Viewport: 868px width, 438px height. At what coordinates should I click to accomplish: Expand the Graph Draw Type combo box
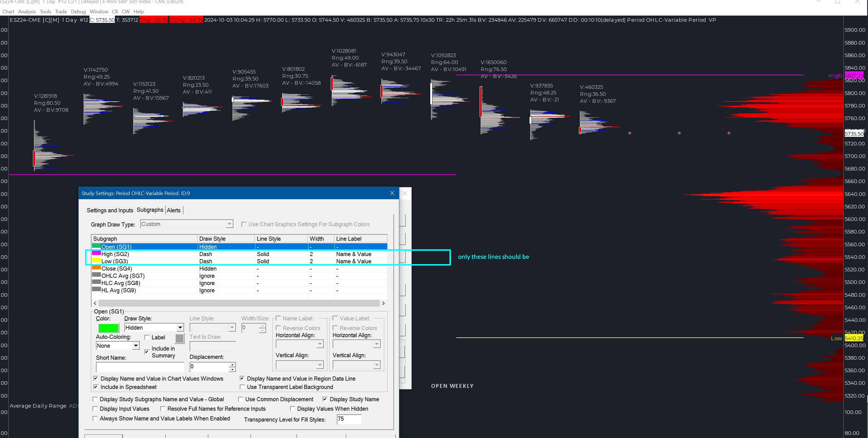click(229, 224)
